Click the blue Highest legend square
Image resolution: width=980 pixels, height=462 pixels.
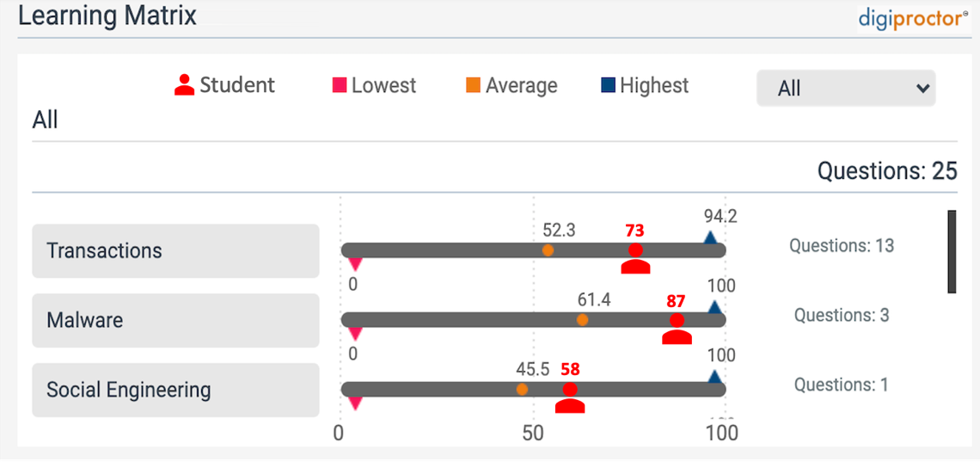tap(608, 85)
